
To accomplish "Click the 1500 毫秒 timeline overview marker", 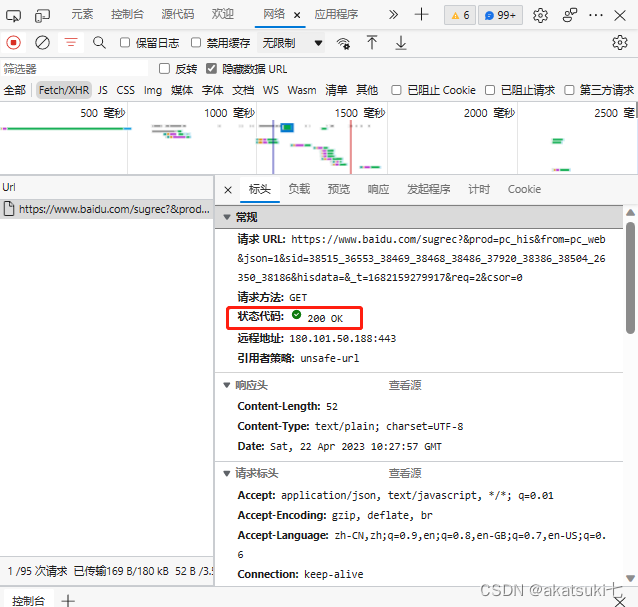I will (360, 113).
